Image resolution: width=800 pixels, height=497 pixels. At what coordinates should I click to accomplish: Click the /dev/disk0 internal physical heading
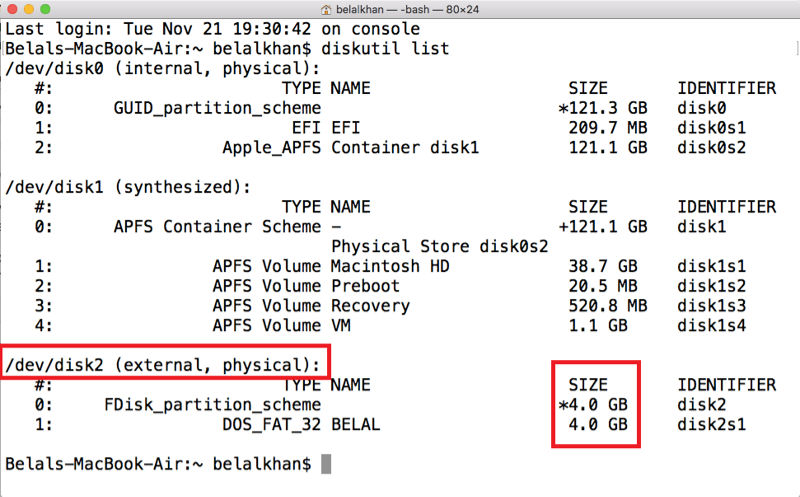coord(163,68)
